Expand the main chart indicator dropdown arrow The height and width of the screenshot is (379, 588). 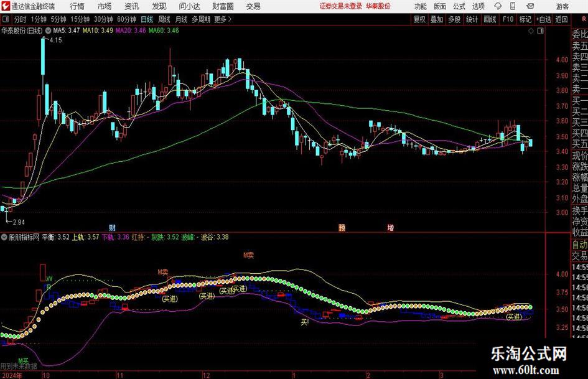[x=48, y=30]
